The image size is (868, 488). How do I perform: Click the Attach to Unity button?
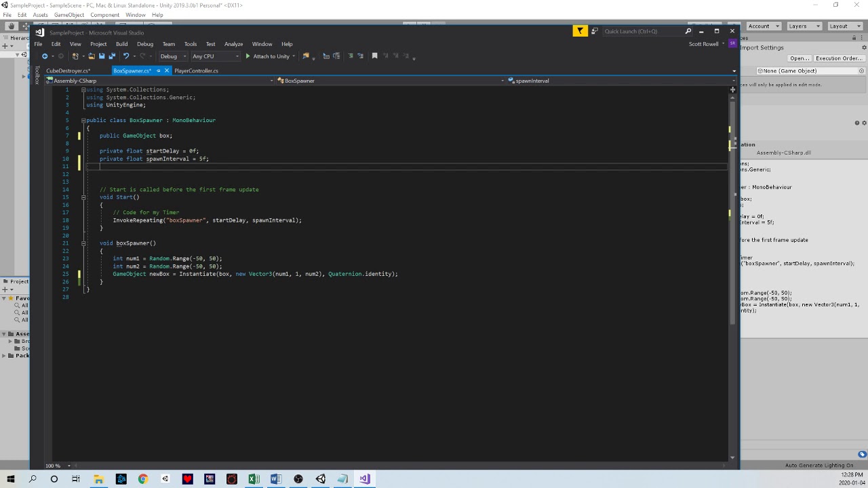tap(267, 56)
